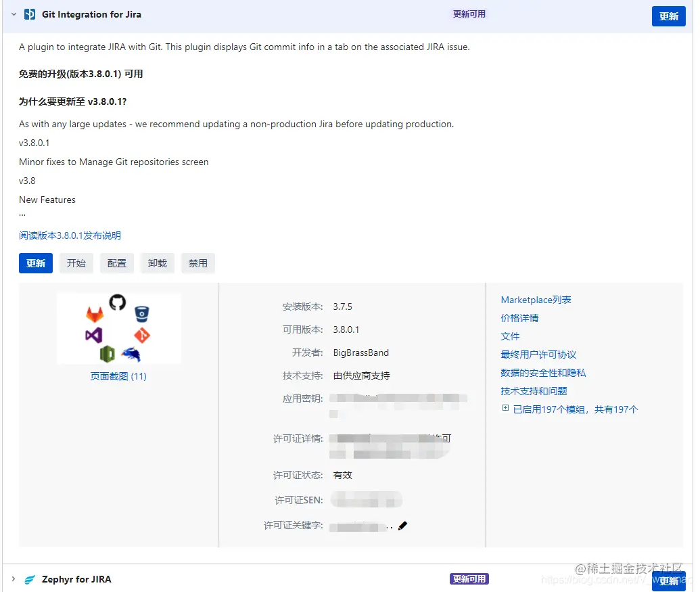Open the 页面截图 (11) screenshots gallery

118,376
